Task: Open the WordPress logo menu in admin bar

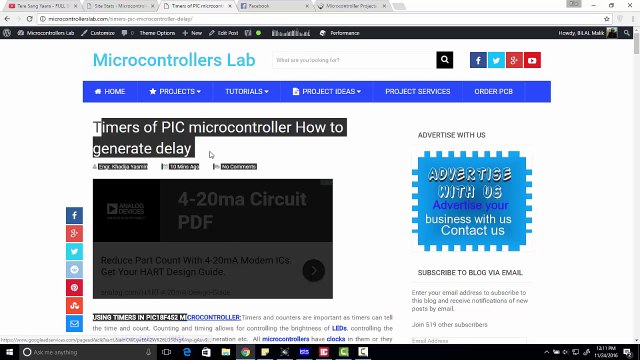Action: click(7, 33)
